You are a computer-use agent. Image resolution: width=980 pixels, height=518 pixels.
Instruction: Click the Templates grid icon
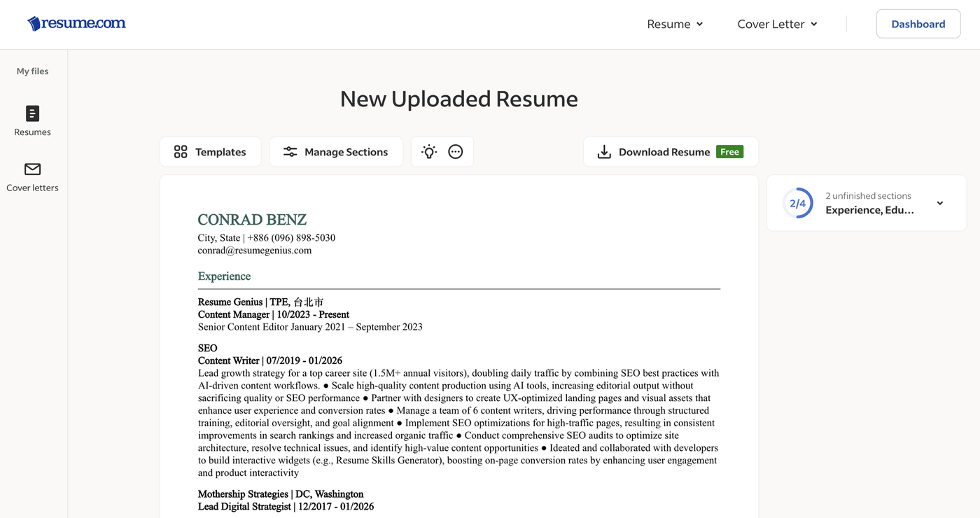[181, 152]
